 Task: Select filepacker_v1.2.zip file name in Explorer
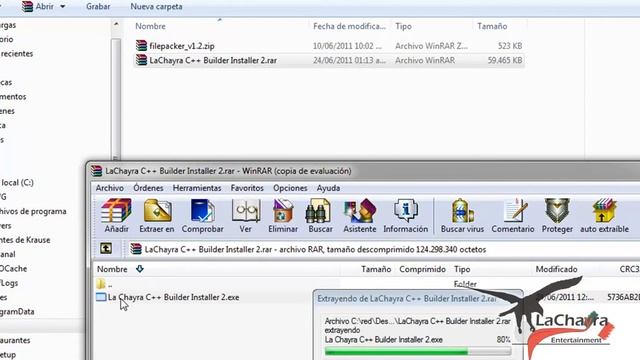[182, 46]
